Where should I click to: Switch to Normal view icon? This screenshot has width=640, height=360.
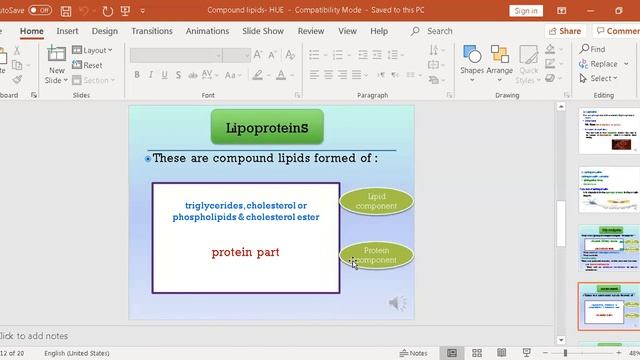coord(452,353)
